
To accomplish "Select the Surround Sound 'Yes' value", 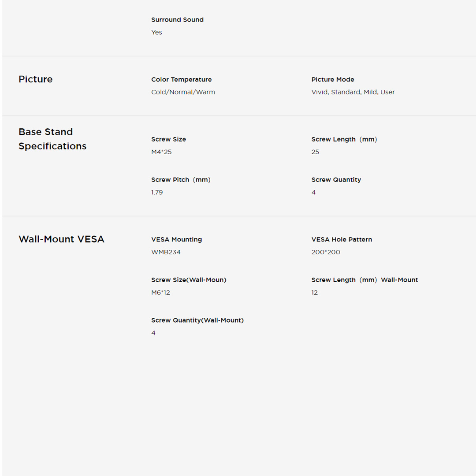I will [156, 32].
